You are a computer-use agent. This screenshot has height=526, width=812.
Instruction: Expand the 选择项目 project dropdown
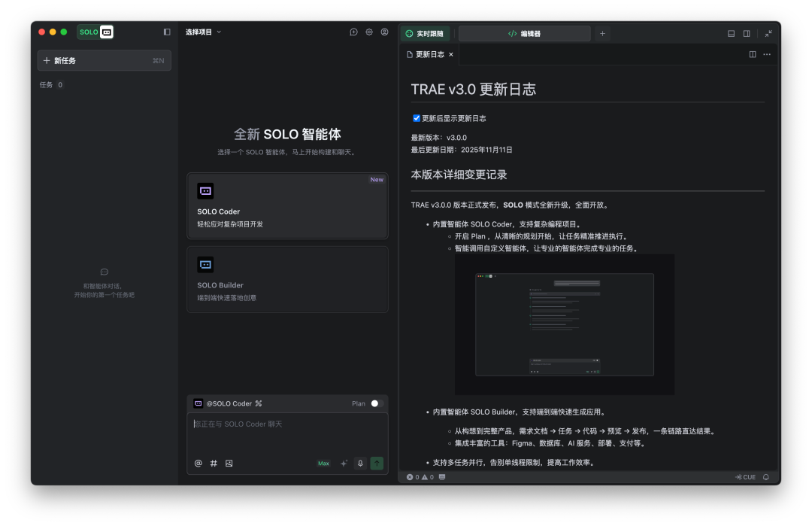coord(203,32)
